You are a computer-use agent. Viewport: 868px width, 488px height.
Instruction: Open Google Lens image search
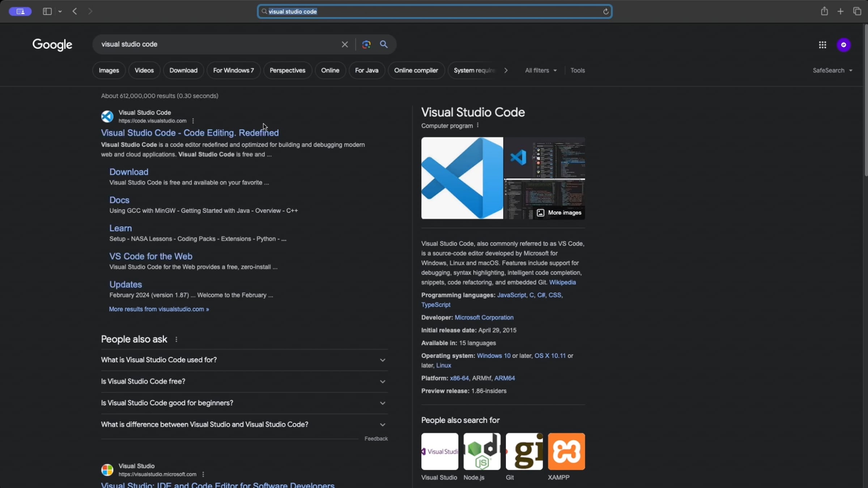366,44
